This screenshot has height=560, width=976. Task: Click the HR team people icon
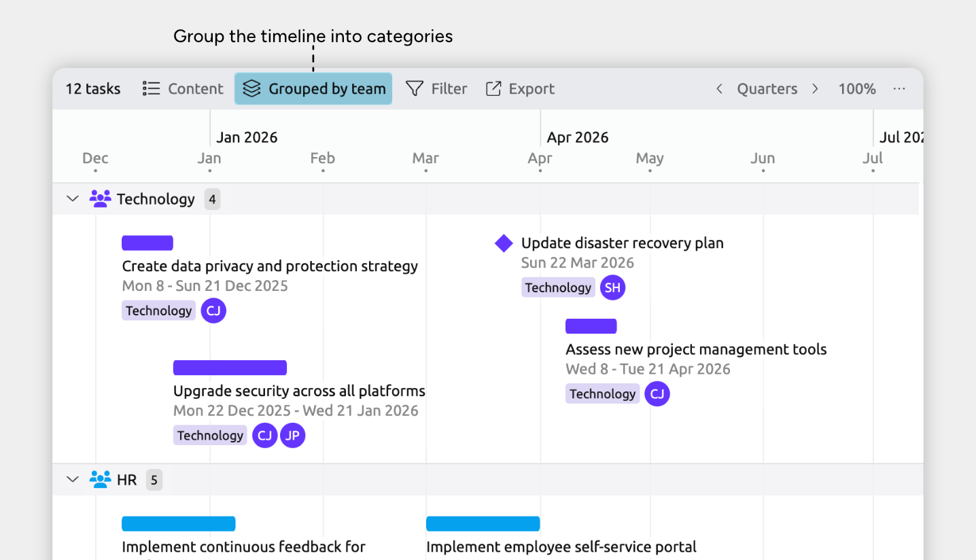coord(100,480)
